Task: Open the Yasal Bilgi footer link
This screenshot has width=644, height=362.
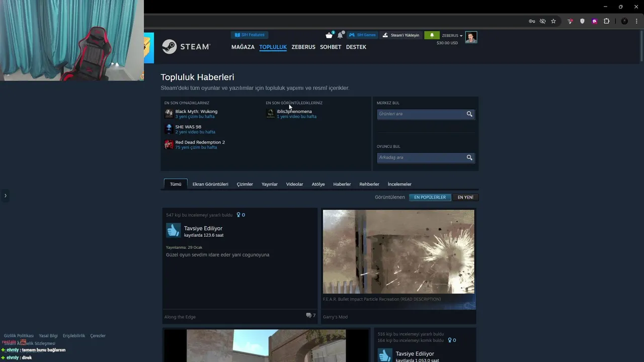Action: point(48,336)
